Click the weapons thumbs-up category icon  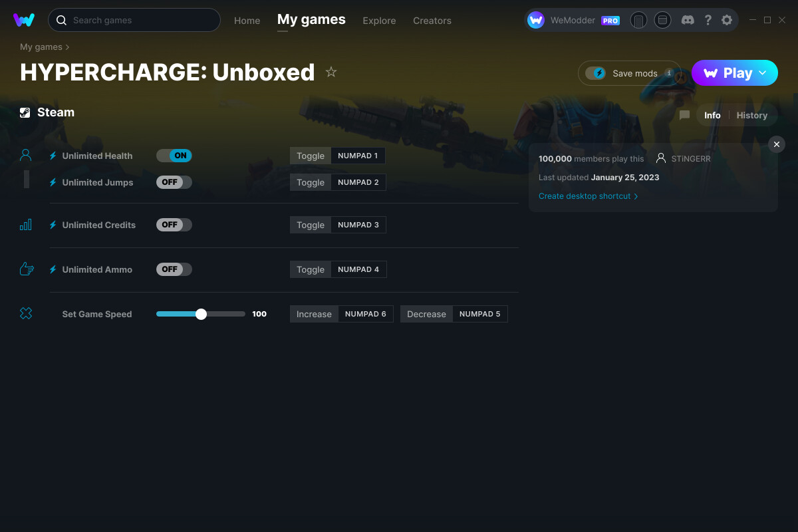tap(26, 269)
